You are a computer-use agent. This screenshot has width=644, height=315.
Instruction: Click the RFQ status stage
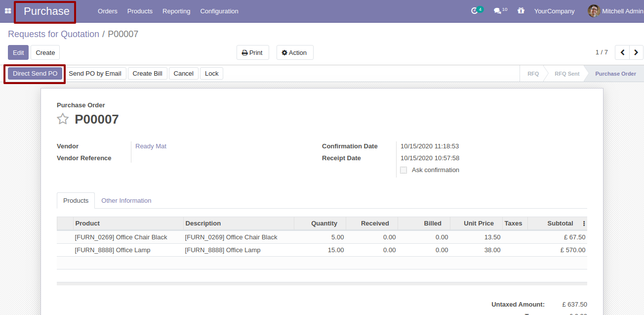533,74
